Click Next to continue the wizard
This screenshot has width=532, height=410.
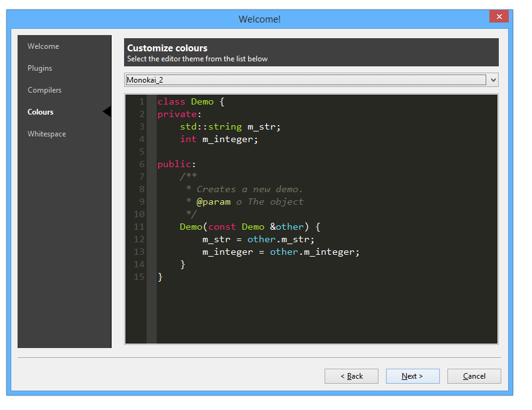(x=412, y=376)
